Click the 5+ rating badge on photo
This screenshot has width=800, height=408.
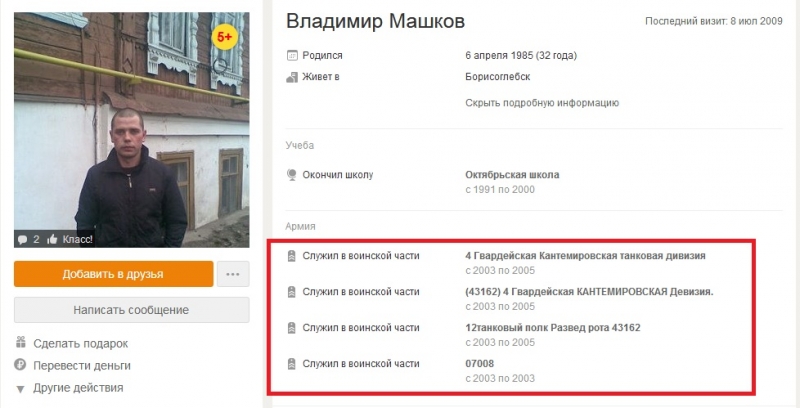224,37
